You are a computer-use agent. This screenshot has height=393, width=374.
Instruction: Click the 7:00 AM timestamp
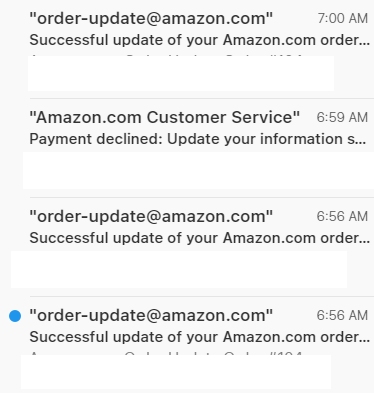[x=343, y=18]
